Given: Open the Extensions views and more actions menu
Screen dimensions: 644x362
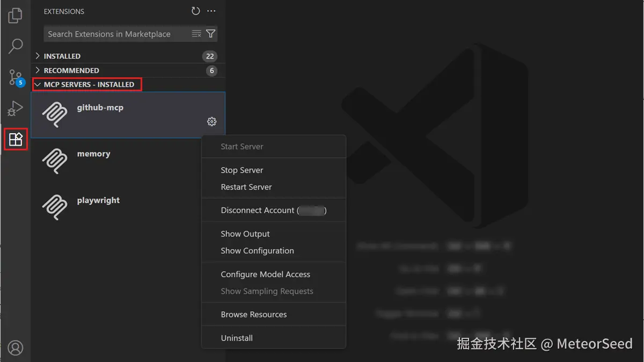Looking at the screenshot, I should point(211,11).
